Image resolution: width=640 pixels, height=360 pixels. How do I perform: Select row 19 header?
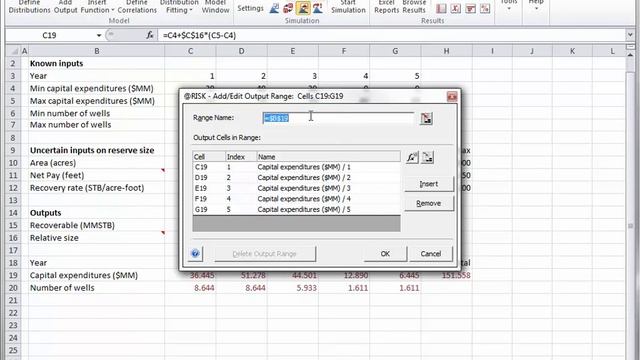click(13, 276)
